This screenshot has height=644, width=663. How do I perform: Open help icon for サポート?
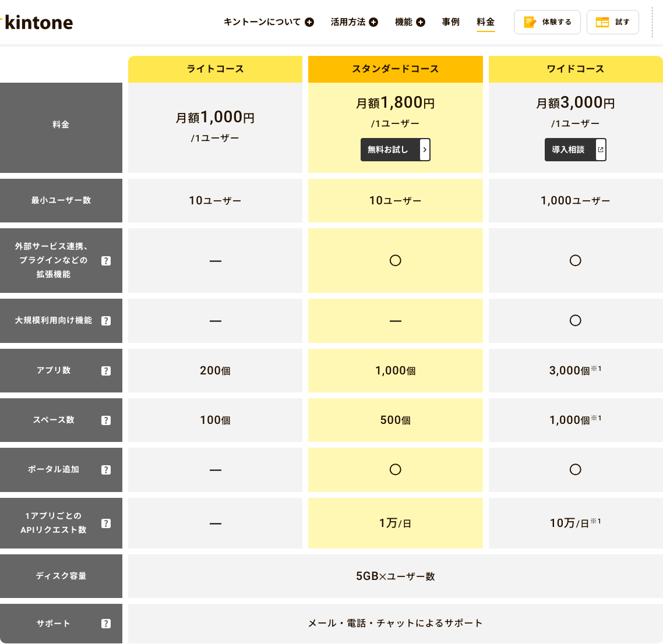coord(106,623)
